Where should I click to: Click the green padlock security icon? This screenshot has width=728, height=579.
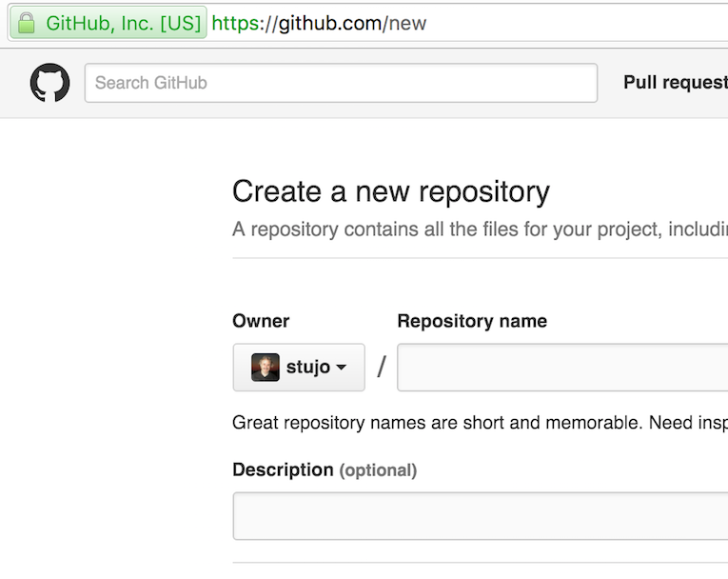click(27, 23)
